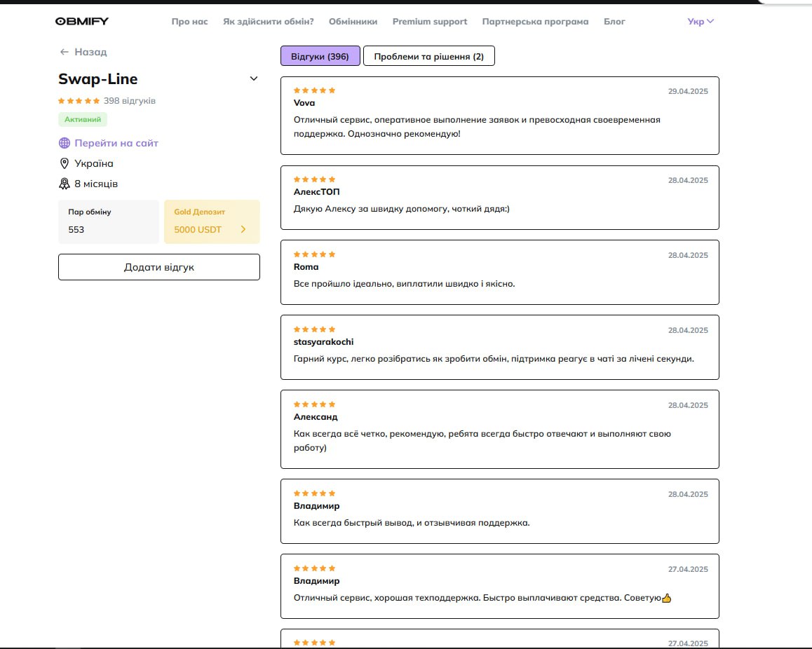Click the 8 місяців text
The height and width of the screenshot is (649, 812).
point(96,184)
